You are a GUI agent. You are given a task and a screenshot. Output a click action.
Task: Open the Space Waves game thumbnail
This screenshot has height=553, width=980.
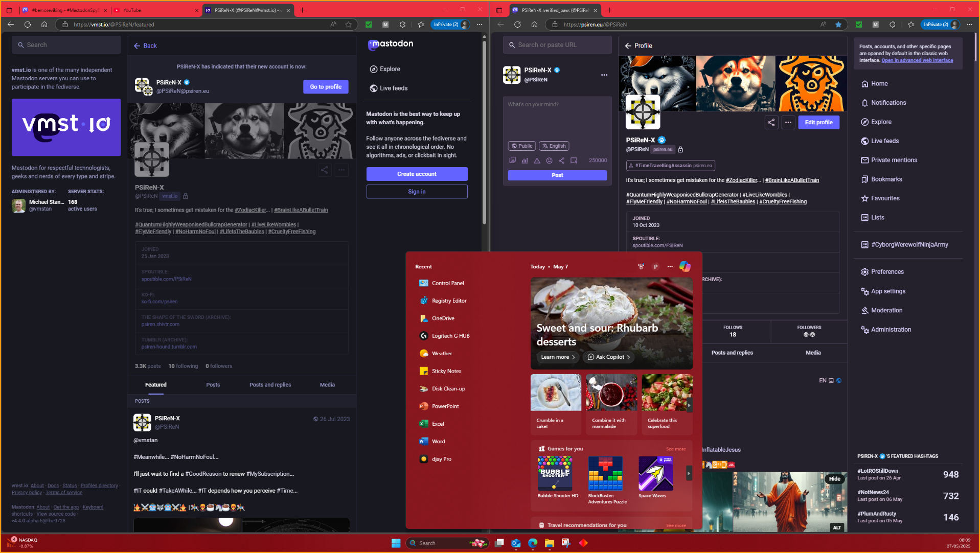point(656,473)
